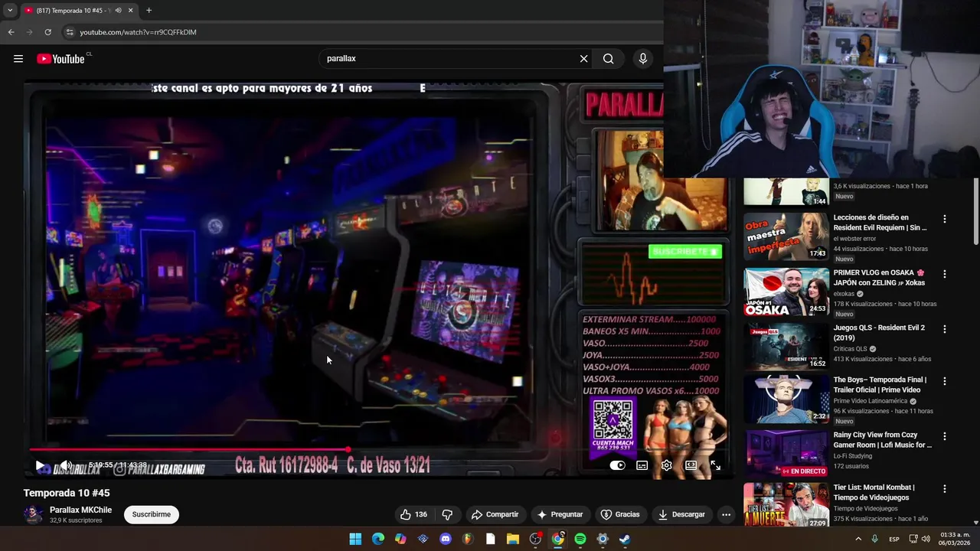980x551 pixels.
Task: Seek using the red video progress bar
Action: pyautogui.click(x=381, y=450)
